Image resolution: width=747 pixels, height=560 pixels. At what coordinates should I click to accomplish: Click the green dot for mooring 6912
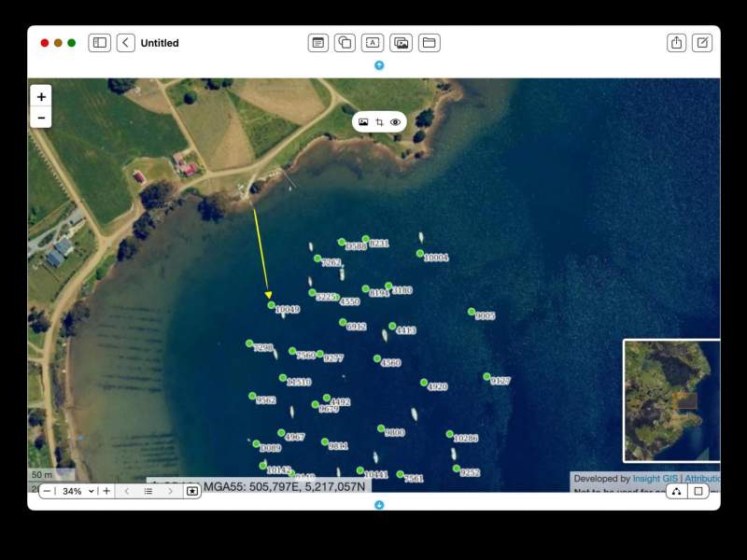pos(343,322)
